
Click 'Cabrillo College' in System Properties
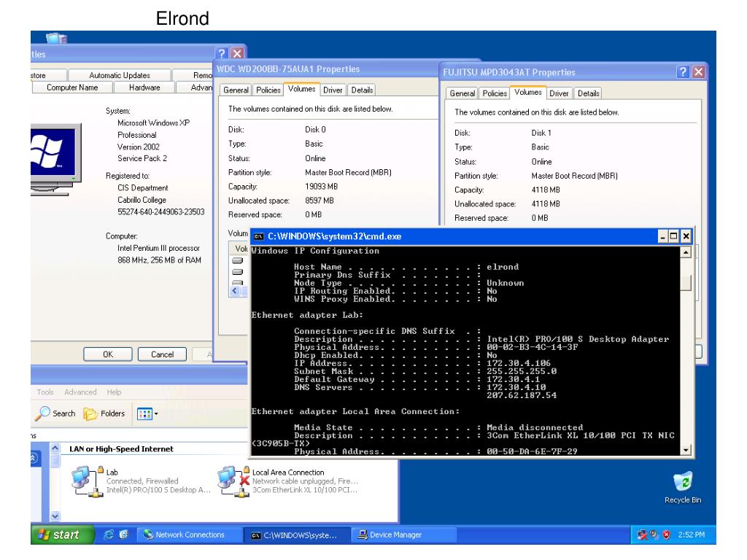tap(142, 200)
